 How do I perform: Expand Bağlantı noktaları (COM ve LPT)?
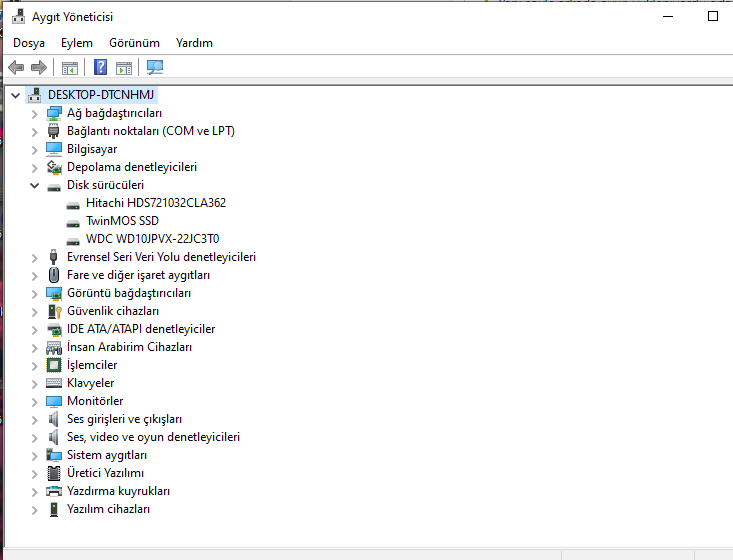[x=35, y=132]
